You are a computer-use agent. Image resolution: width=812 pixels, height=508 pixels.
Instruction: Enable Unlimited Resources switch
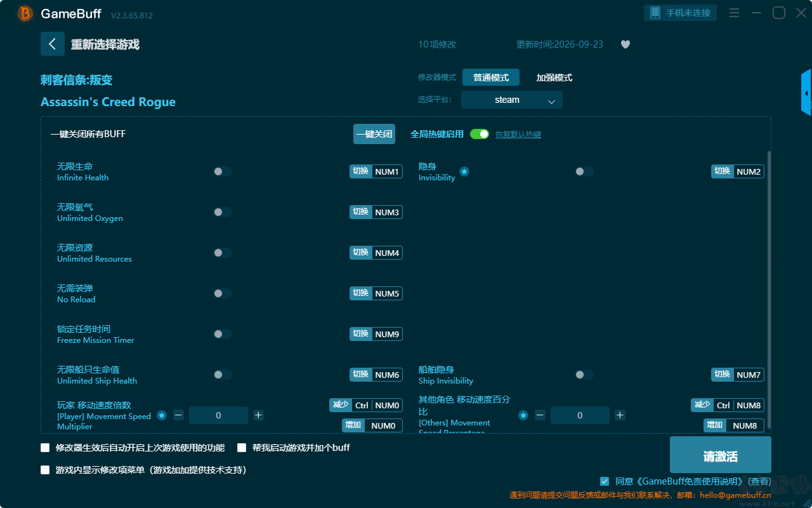223,253
